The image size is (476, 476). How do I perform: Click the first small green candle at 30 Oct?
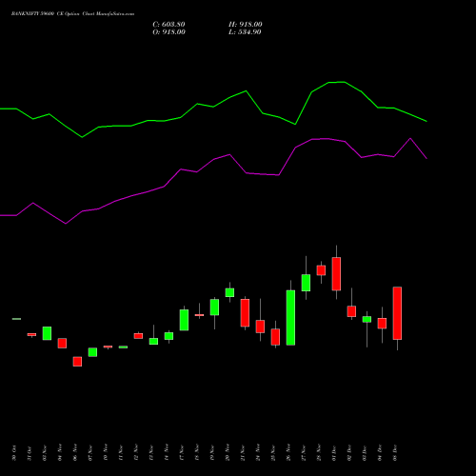click(x=16, y=319)
